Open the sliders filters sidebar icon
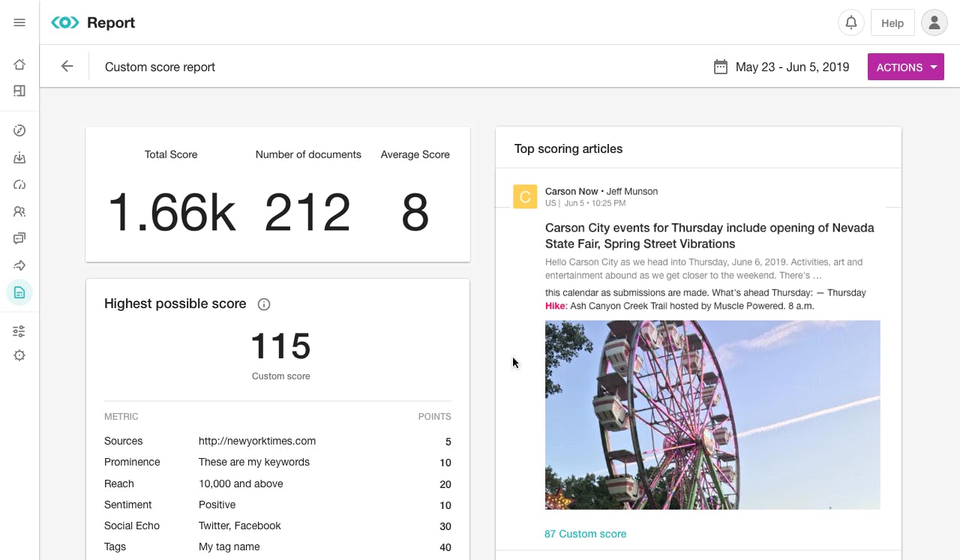This screenshot has height=560, width=960. [x=19, y=331]
